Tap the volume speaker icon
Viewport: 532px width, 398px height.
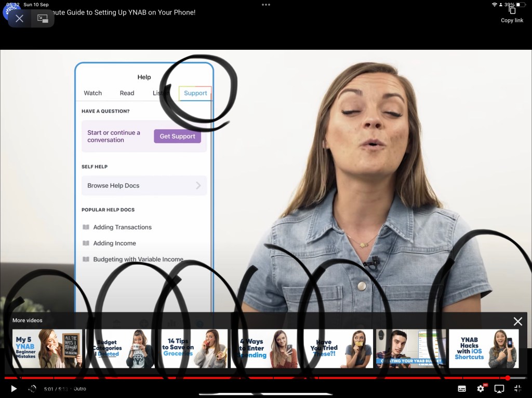[32, 389]
